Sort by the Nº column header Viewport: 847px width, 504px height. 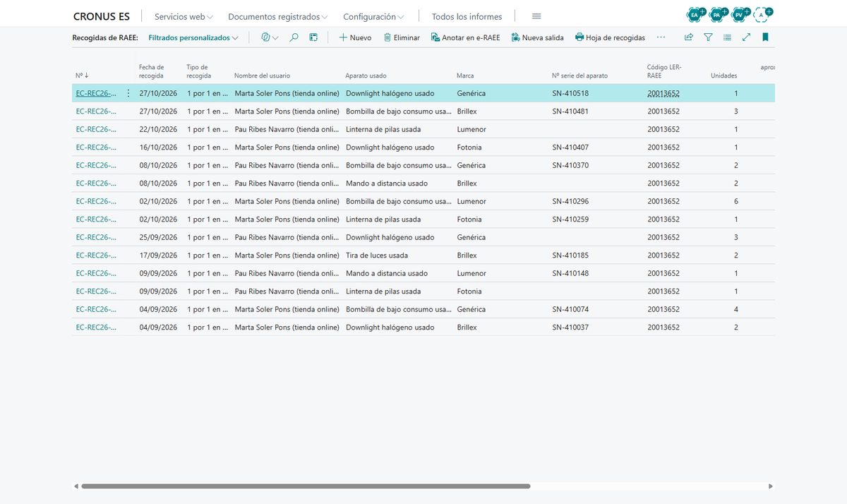point(82,76)
